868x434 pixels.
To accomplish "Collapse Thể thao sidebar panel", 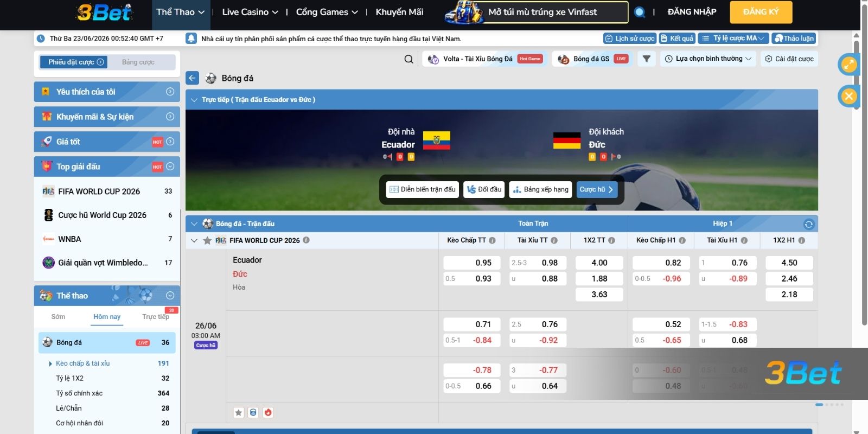I will pyautogui.click(x=170, y=296).
